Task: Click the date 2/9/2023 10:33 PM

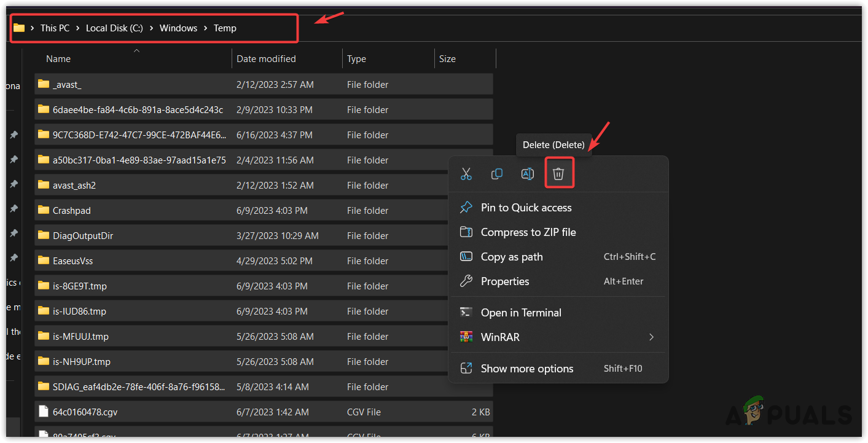Action: point(275,109)
